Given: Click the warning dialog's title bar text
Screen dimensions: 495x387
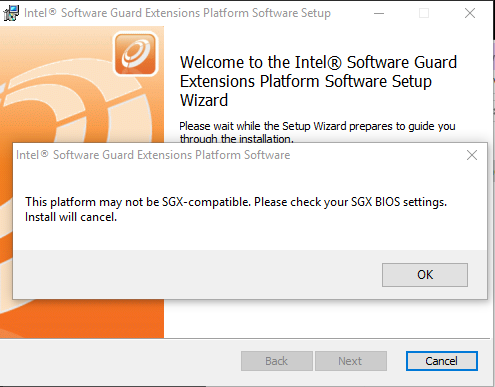Looking at the screenshot, I should coord(153,155).
